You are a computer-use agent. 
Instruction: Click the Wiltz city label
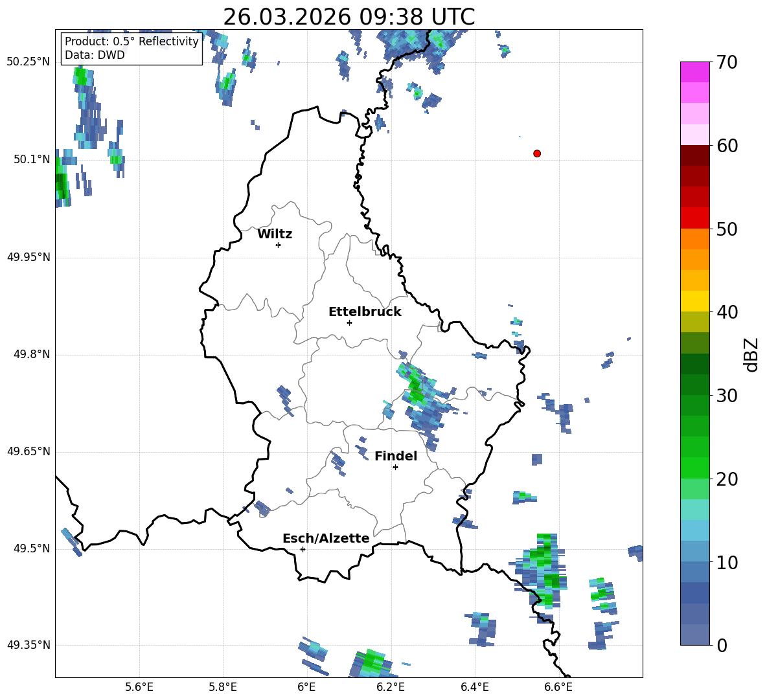coord(275,234)
